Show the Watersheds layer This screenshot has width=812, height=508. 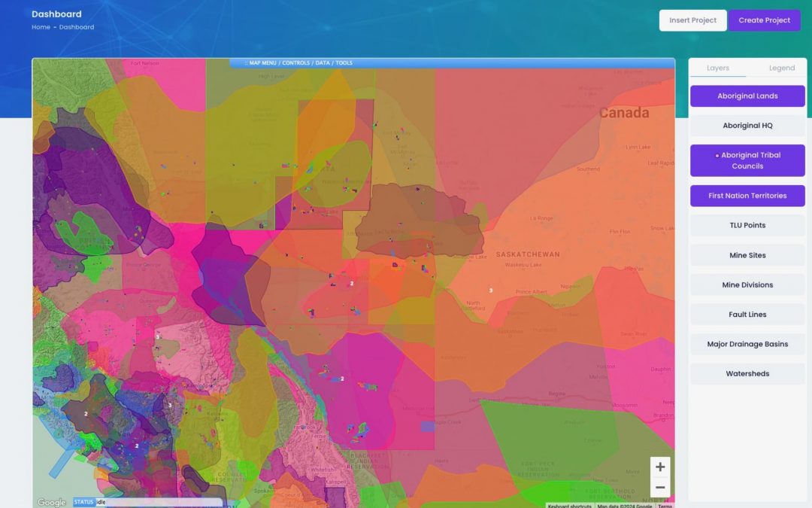747,373
